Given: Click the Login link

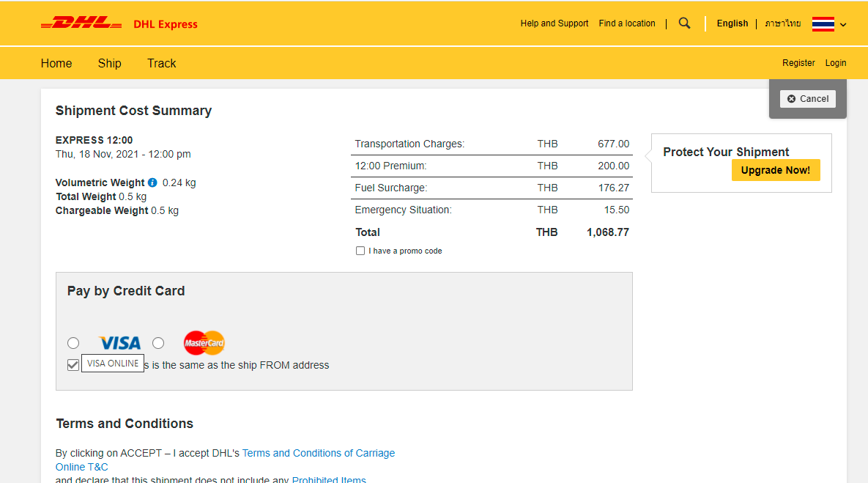Looking at the screenshot, I should [836, 63].
